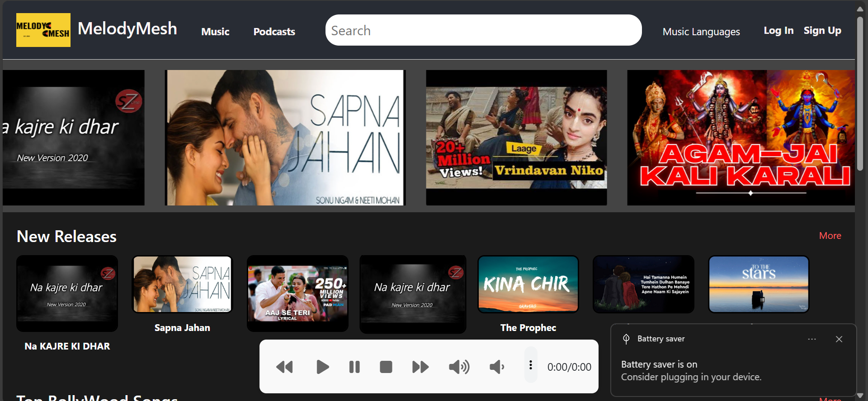Click the Sign Up link

(x=822, y=31)
